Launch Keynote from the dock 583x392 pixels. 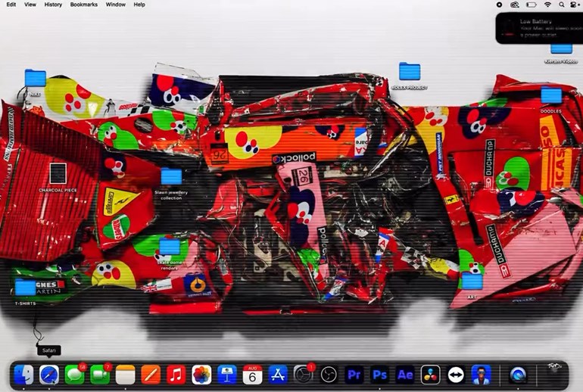click(x=227, y=375)
